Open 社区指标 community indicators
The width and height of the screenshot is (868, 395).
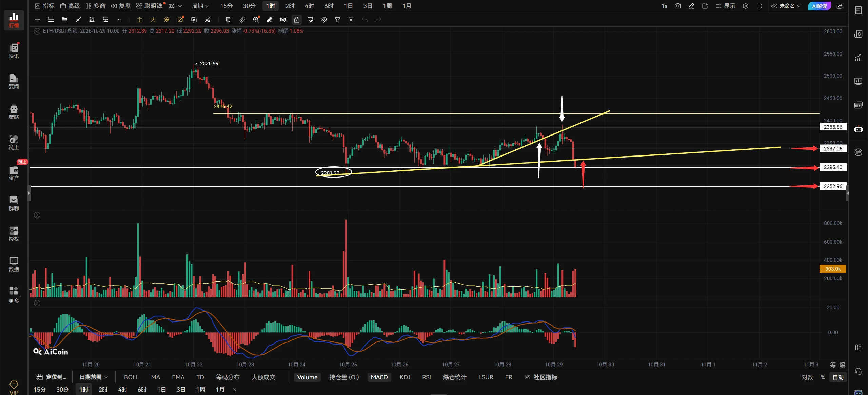[541, 377]
